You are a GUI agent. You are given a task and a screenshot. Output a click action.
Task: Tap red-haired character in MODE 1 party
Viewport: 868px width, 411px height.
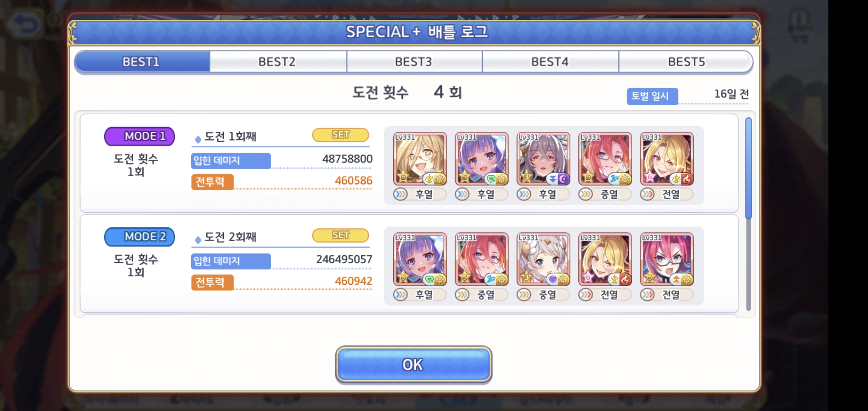coord(605,159)
